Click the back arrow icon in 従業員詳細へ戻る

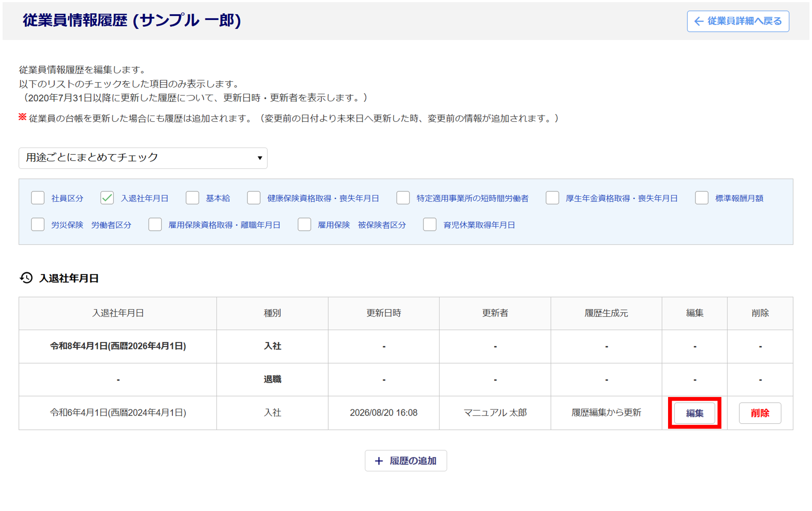[x=698, y=21]
